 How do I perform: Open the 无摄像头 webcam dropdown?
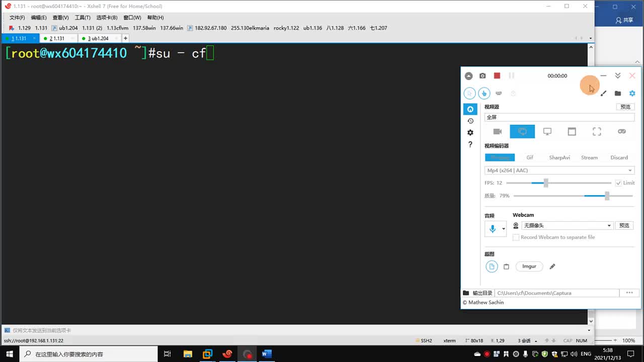567,226
